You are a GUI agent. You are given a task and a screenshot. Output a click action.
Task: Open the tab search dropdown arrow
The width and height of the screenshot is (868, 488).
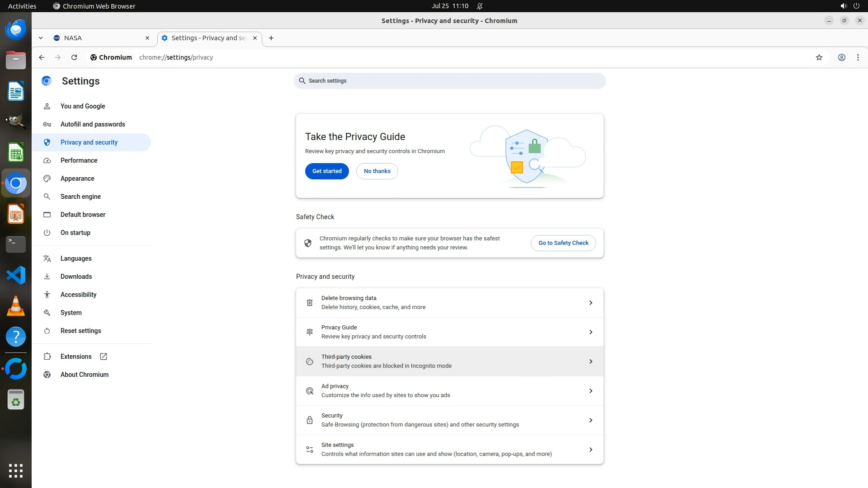point(41,38)
